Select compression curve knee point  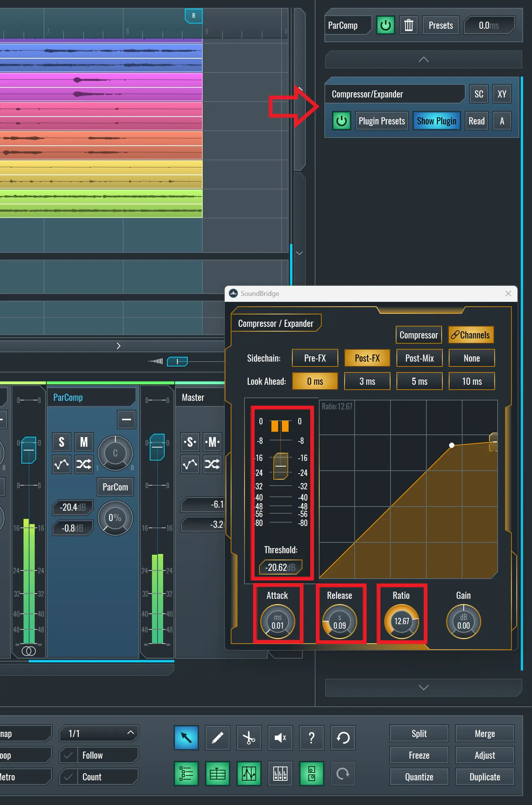click(452, 445)
